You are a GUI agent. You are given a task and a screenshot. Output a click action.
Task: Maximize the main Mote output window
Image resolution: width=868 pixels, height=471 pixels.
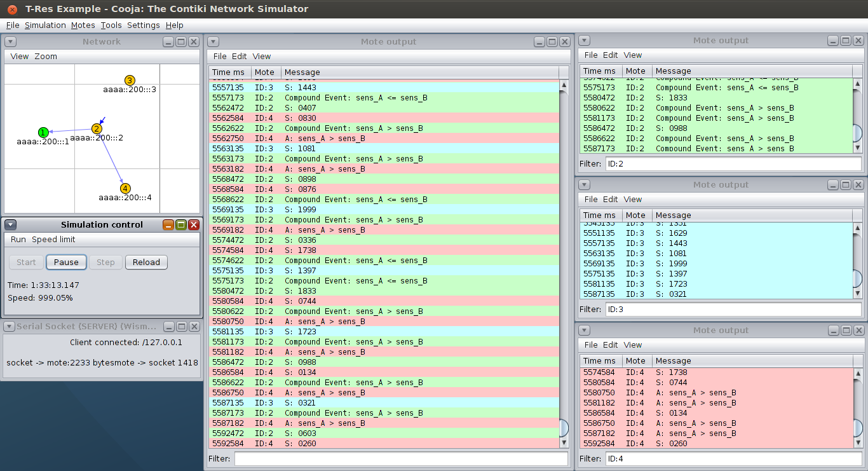coord(552,41)
